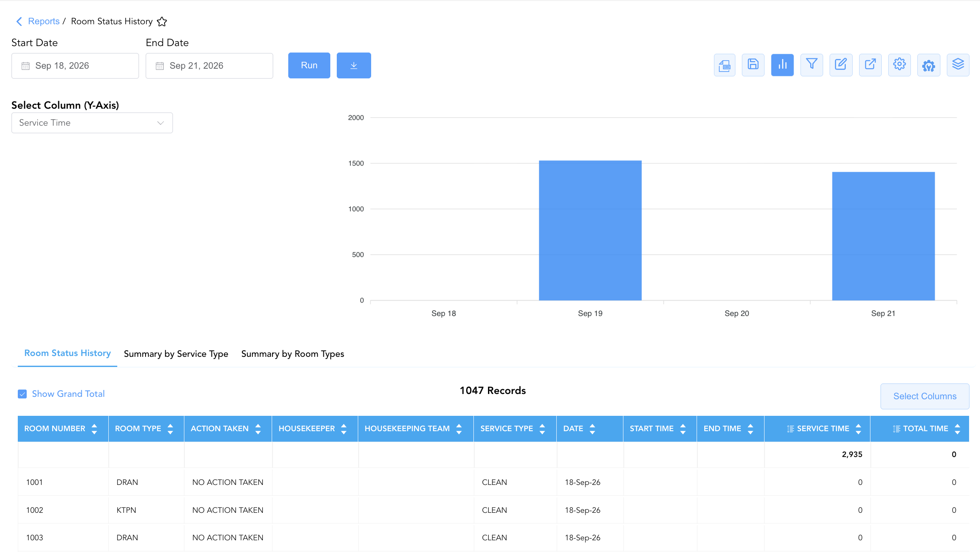Mark report as favorite with star

click(162, 21)
